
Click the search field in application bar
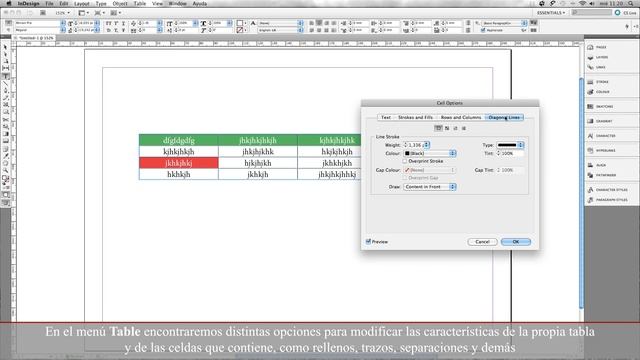(591, 13)
